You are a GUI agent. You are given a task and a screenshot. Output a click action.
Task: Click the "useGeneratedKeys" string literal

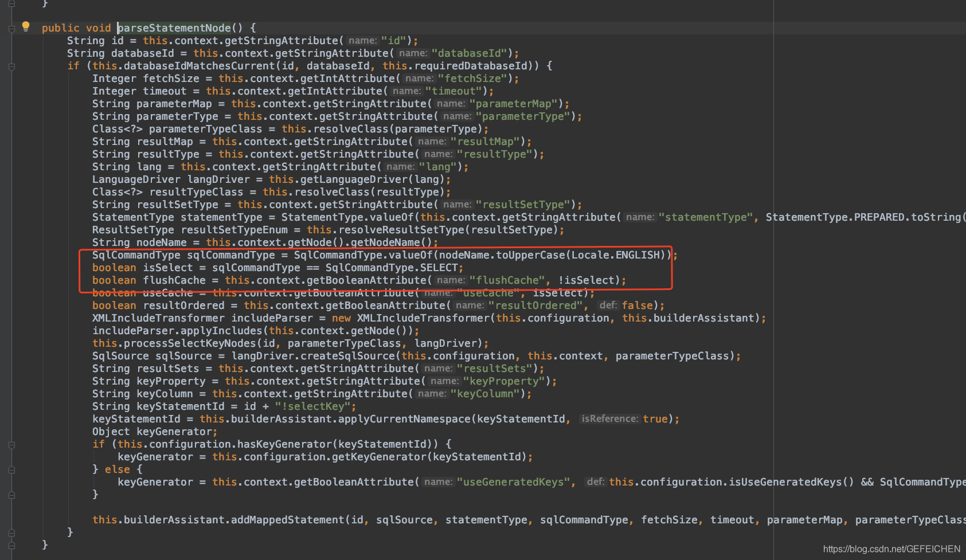click(x=514, y=482)
